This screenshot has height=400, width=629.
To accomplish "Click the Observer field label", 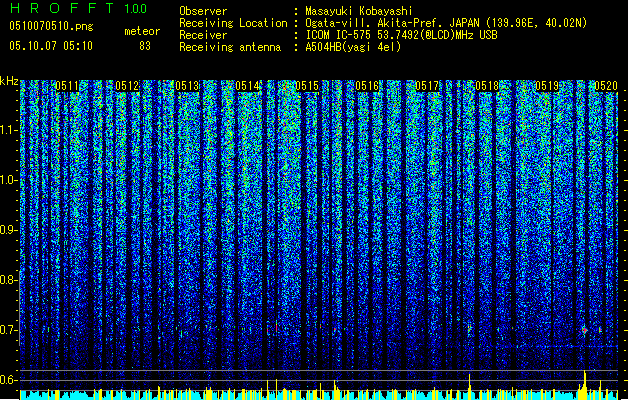I will (x=203, y=11).
